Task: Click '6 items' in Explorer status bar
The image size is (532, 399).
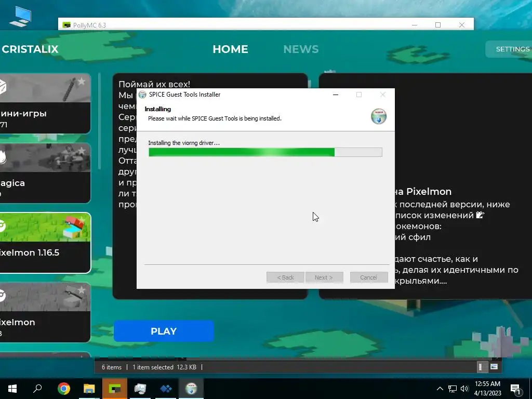Action: point(112,367)
